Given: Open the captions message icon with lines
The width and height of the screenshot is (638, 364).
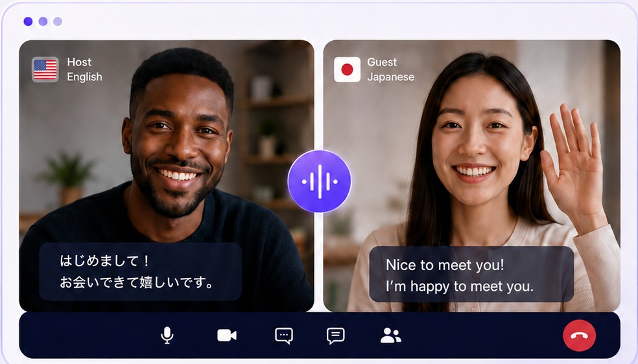Looking at the screenshot, I should click(x=336, y=336).
